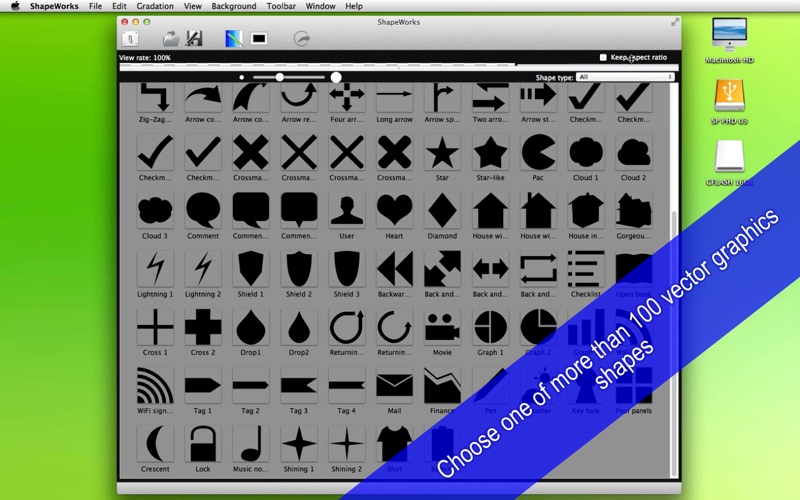
Task: Pick the Music note shape
Action: (251, 443)
